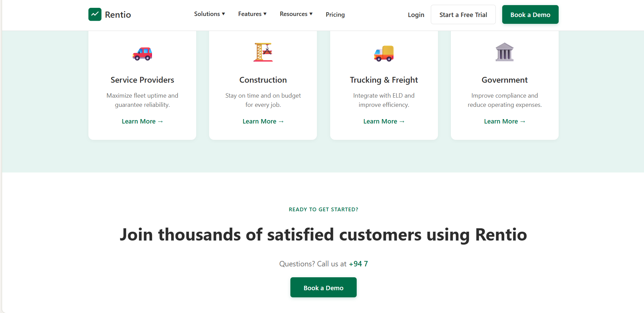This screenshot has height=313, width=644.
Task: Select Login in the navigation bar
Action: 416,15
